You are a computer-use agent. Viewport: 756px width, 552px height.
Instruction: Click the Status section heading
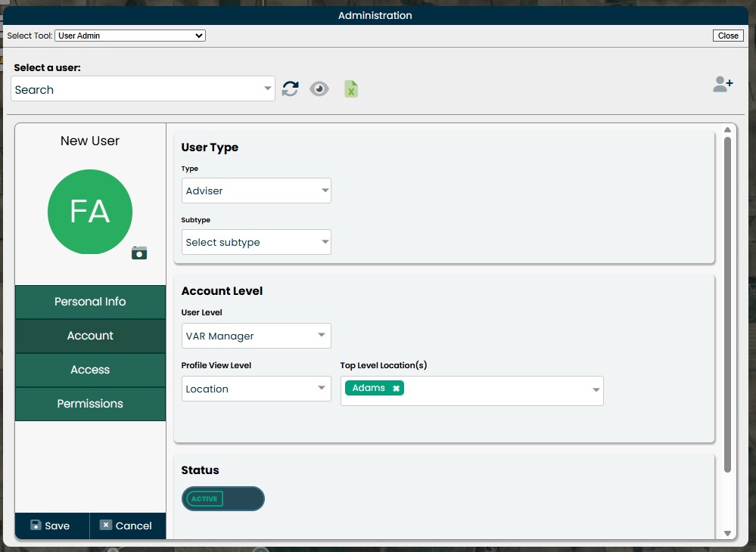coord(200,470)
